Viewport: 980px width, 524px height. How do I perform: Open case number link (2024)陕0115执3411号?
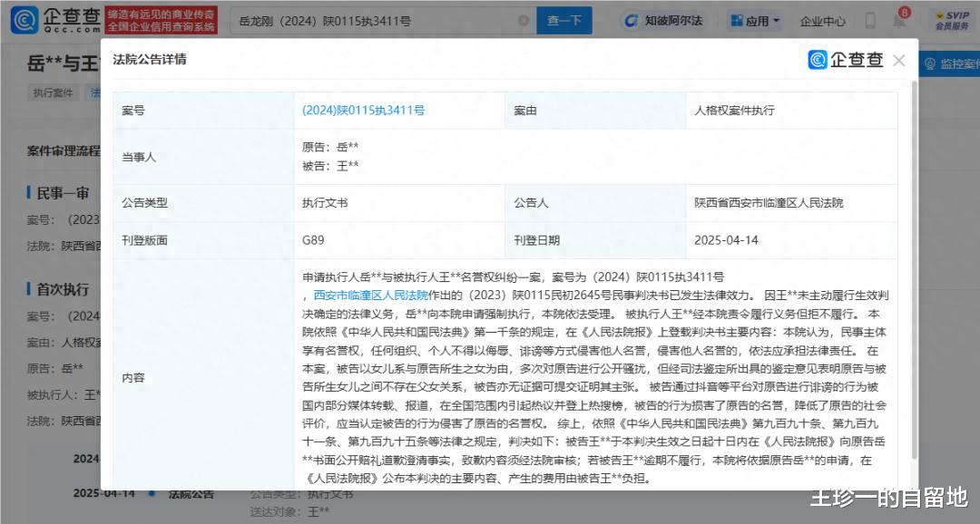[x=363, y=111]
